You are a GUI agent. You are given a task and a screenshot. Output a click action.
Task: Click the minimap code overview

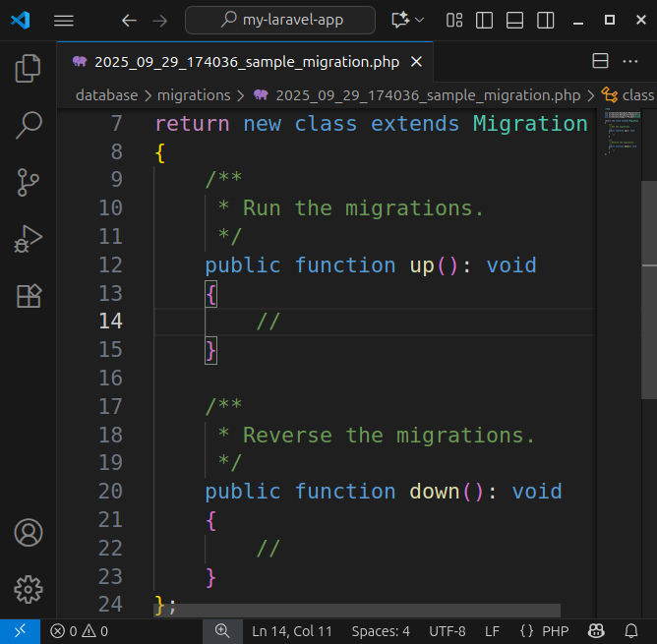pyautogui.click(x=622, y=132)
